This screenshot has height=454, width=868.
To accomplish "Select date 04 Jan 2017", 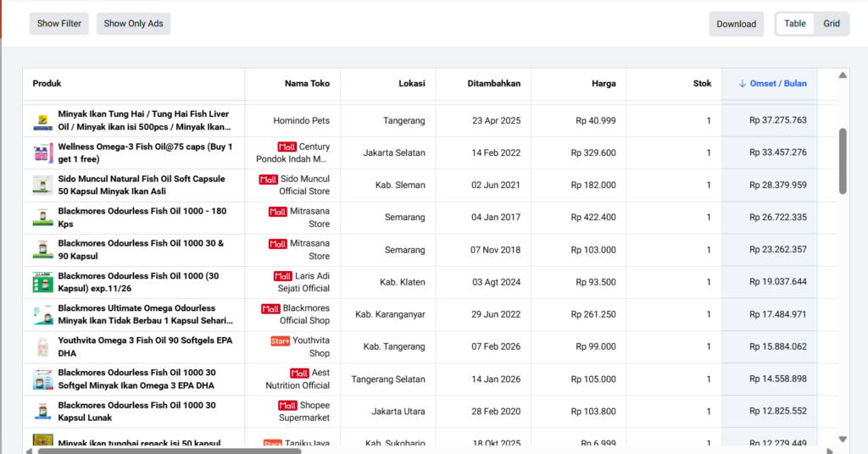I will click(x=496, y=218).
